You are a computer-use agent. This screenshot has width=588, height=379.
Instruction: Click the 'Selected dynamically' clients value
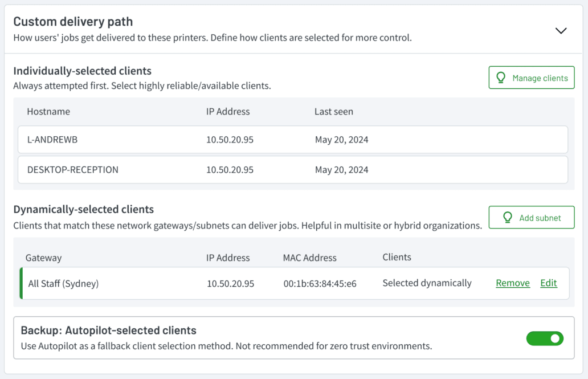427,283
